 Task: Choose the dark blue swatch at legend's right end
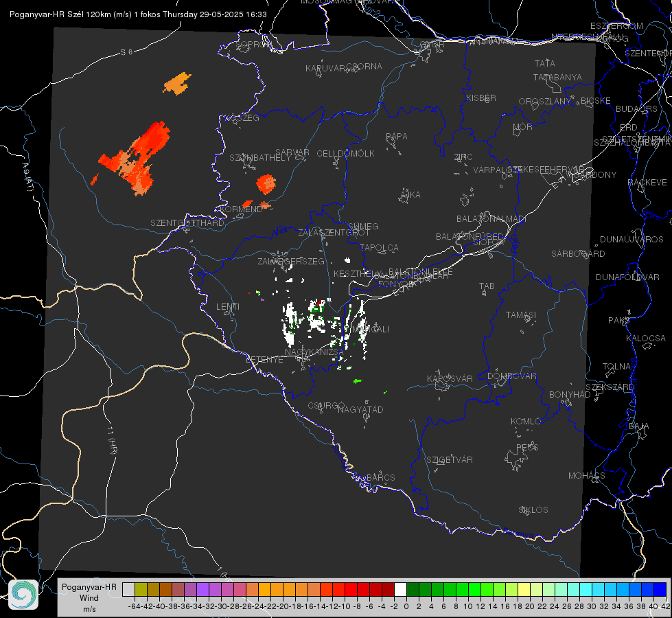pos(660,589)
